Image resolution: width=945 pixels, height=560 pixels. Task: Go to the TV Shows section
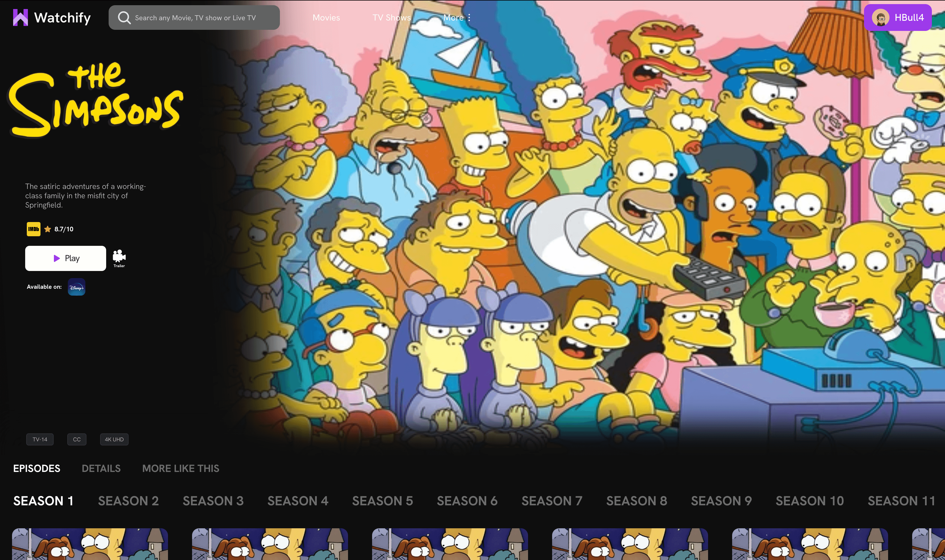click(x=392, y=17)
